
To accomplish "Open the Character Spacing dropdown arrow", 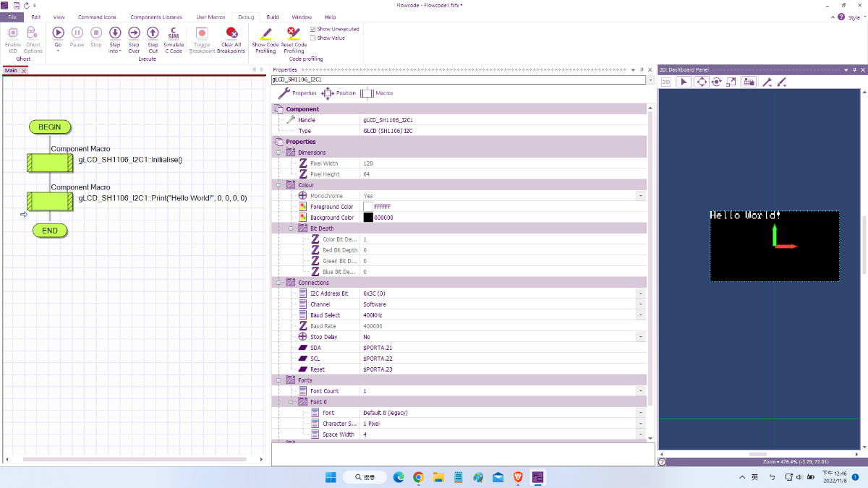I will (x=640, y=424).
